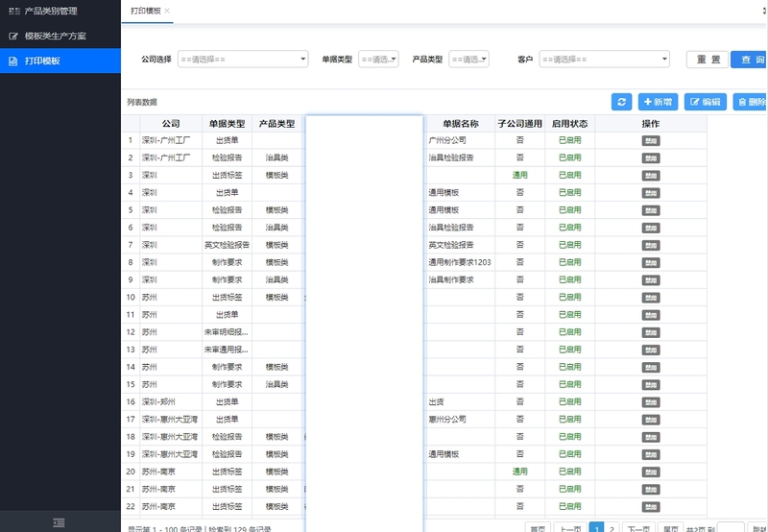Image resolution: width=768 pixels, height=532 pixels.
Task: Go to page 2 in pagination
Action: tap(612, 527)
